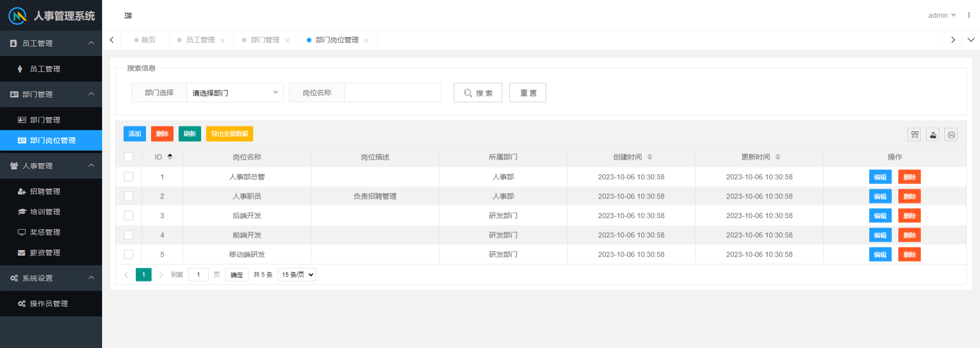Click the blue 添加 button
This screenshot has height=348, width=980.
point(135,134)
